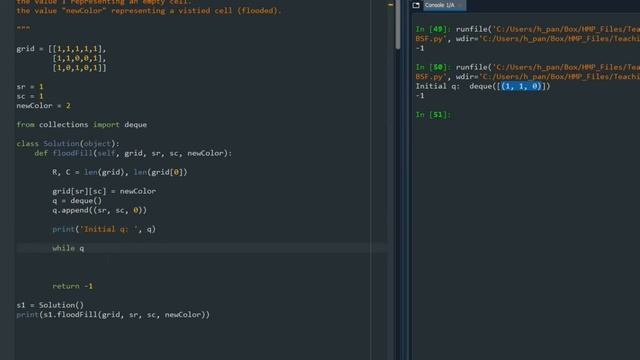
Task: Click the highlighted (1, 1, 0) console text
Action: (522, 86)
